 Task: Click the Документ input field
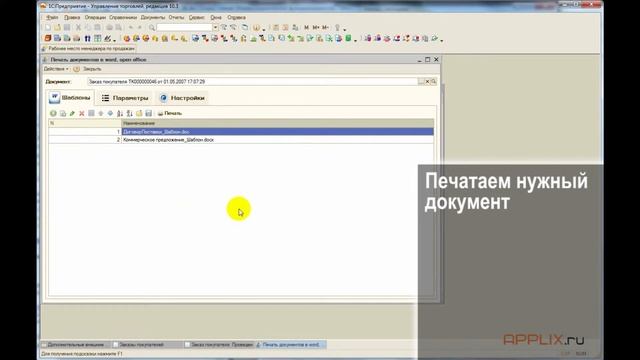[x=252, y=82]
